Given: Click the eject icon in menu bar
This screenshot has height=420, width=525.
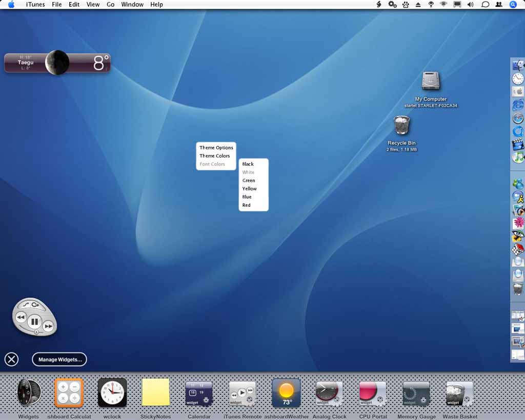Looking at the screenshot, I should click(418, 4).
